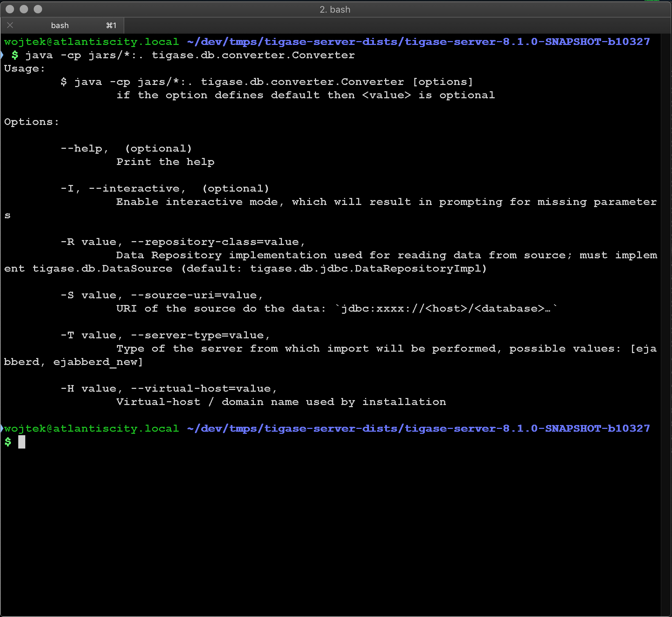Click the green zoom window button

pos(38,9)
